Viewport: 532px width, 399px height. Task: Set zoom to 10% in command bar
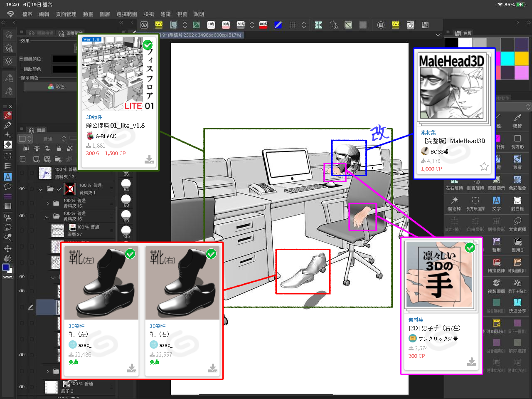tap(211, 25)
